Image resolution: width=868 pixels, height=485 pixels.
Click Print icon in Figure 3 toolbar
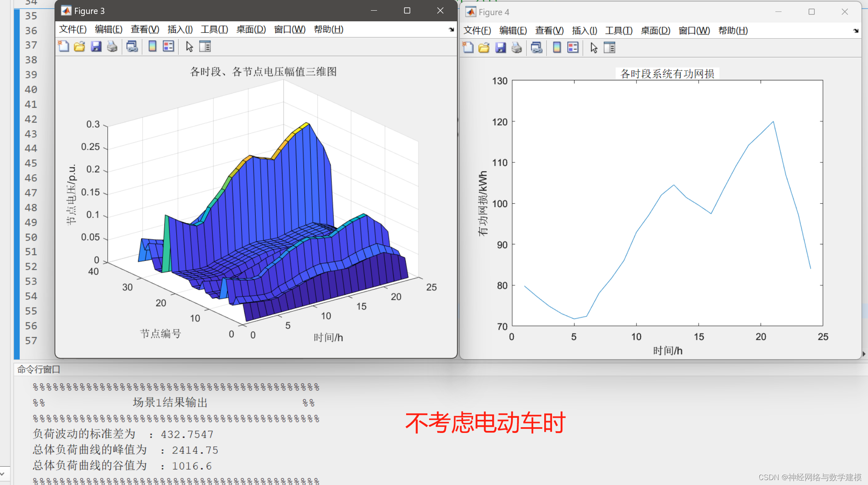(x=112, y=46)
